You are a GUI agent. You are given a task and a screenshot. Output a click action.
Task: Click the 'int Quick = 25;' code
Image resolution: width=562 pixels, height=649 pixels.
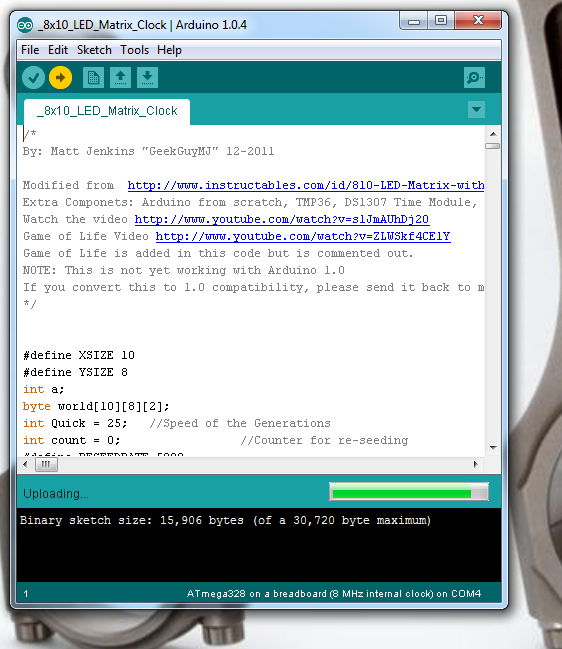click(x=75, y=423)
